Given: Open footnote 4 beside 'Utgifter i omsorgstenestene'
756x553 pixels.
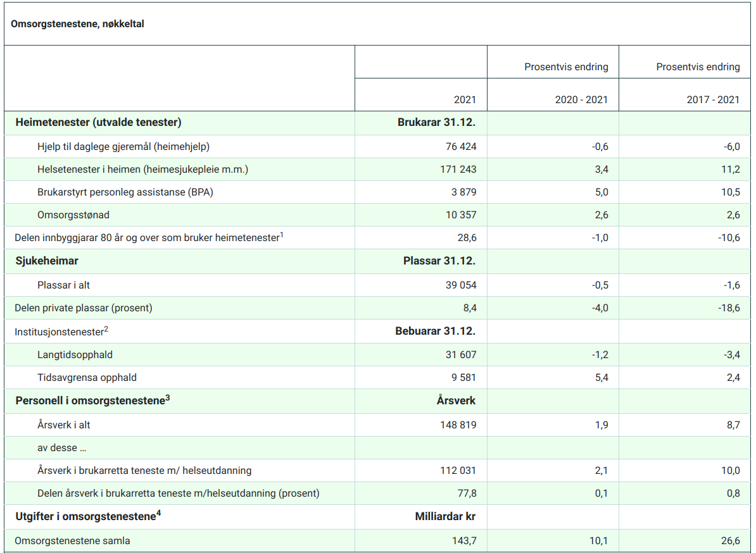Looking at the screenshot, I should (x=158, y=514).
